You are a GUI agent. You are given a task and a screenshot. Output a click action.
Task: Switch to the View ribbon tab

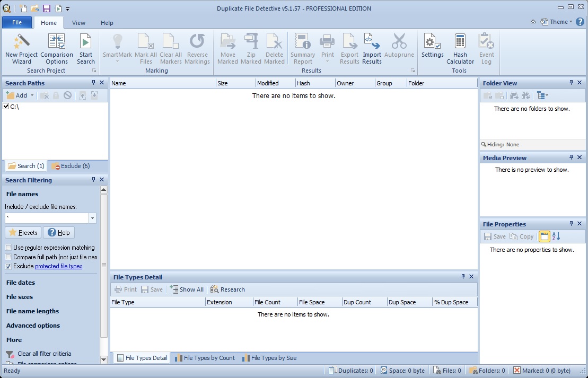(x=79, y=23)
